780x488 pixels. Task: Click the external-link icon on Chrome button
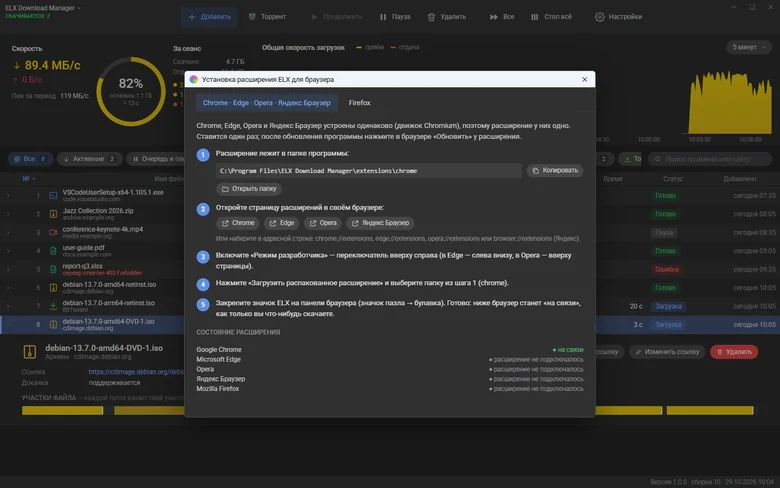tap(225, 223)
